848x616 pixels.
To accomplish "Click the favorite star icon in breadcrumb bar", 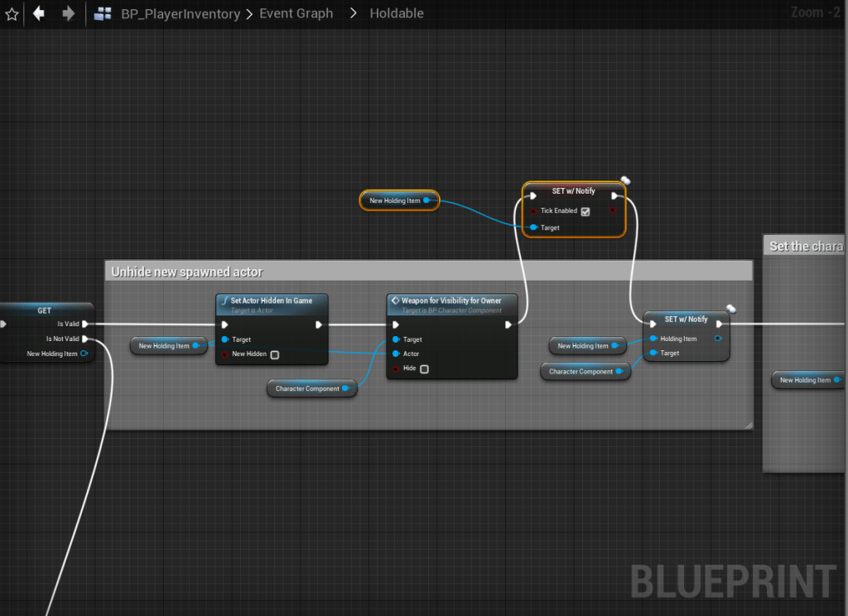I will (12, 13).
